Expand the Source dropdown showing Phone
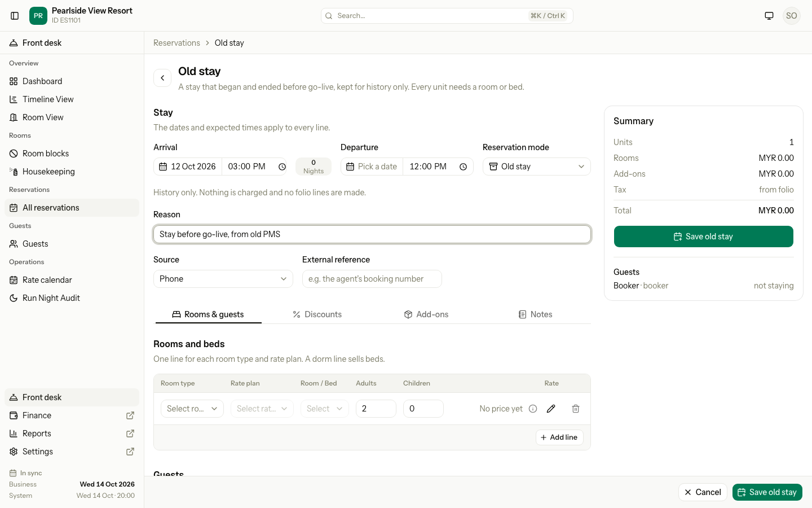 click(223, 279)
